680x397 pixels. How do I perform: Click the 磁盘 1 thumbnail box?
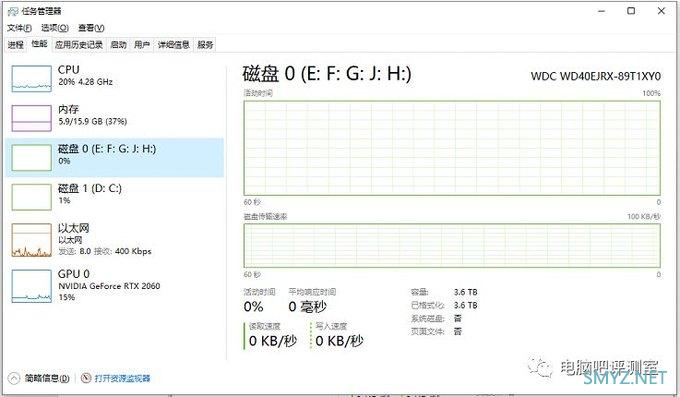click(x=31, y=197)
